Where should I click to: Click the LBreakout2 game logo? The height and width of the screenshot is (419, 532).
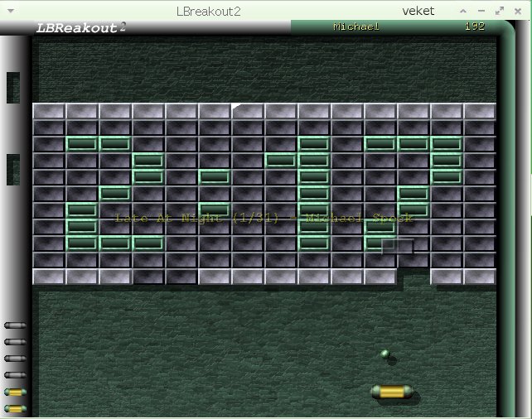[80, 27]
